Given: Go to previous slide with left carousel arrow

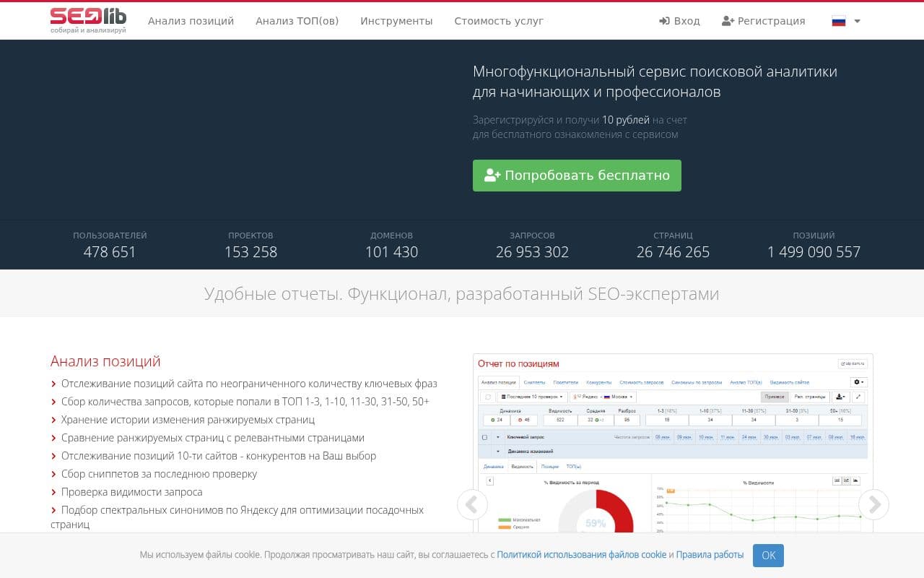Looking at the screenshot, I should point(472,504).
